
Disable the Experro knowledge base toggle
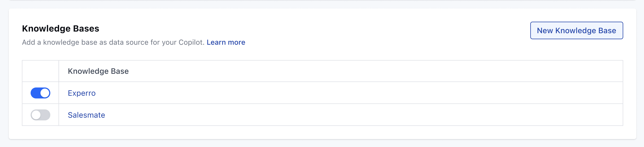(40, 93)
